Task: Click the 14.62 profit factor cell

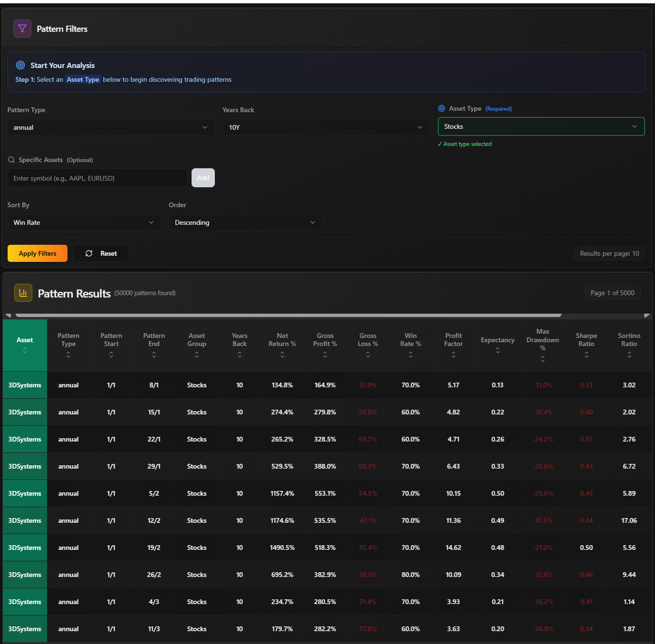Action: 453,548
